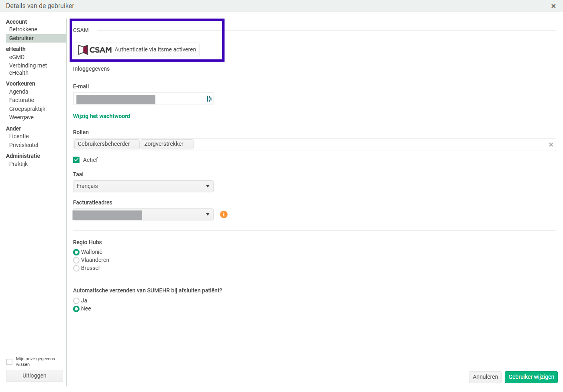Uncheck the Actief checkbox
The height and width of the screenshot is (392, 563).
[x=76, y=160]
